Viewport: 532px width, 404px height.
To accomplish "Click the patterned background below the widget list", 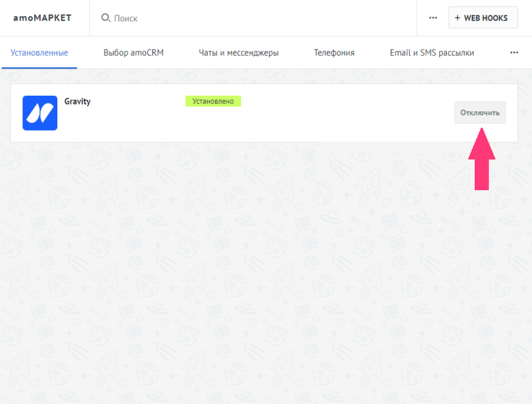I will [x=266, y=266].
